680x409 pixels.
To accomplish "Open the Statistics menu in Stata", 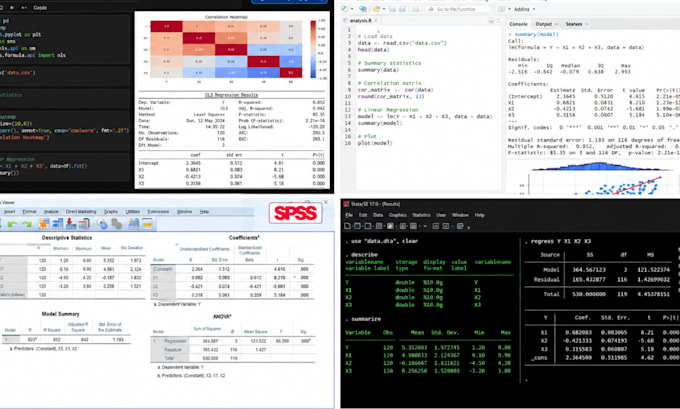I will coord(421,215).
